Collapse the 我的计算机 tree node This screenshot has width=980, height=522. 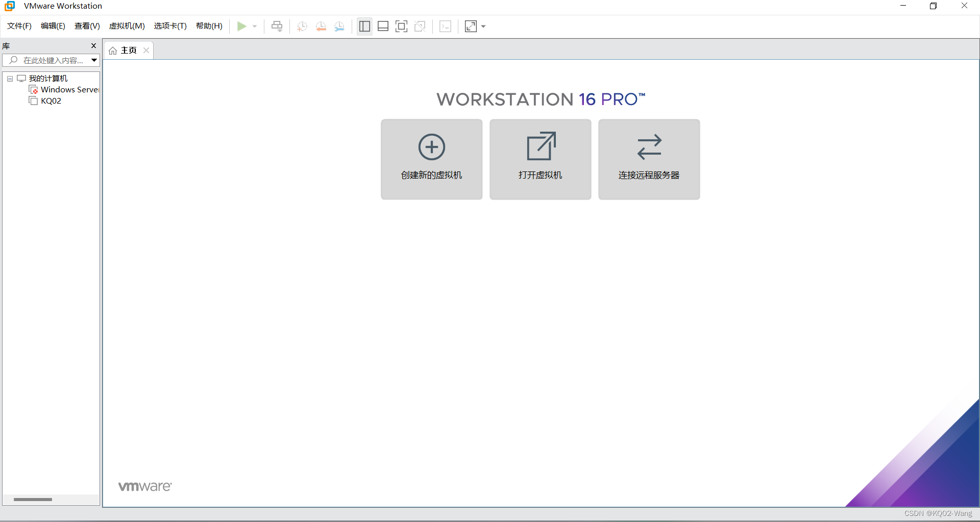(10, 79)
